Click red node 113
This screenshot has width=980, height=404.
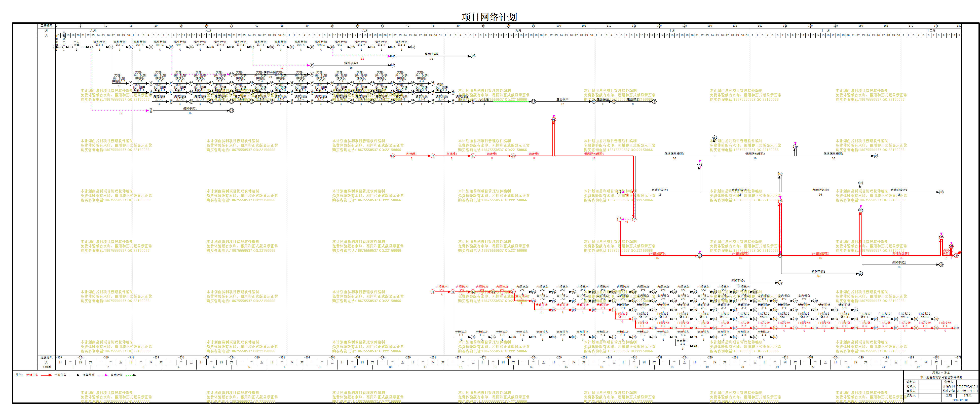[634, 219]
